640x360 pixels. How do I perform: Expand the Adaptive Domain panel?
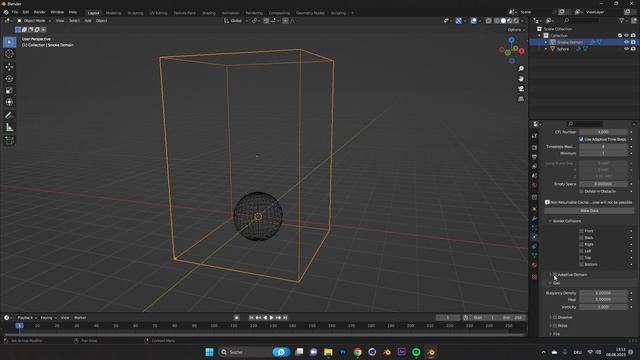tap(550, 275)
